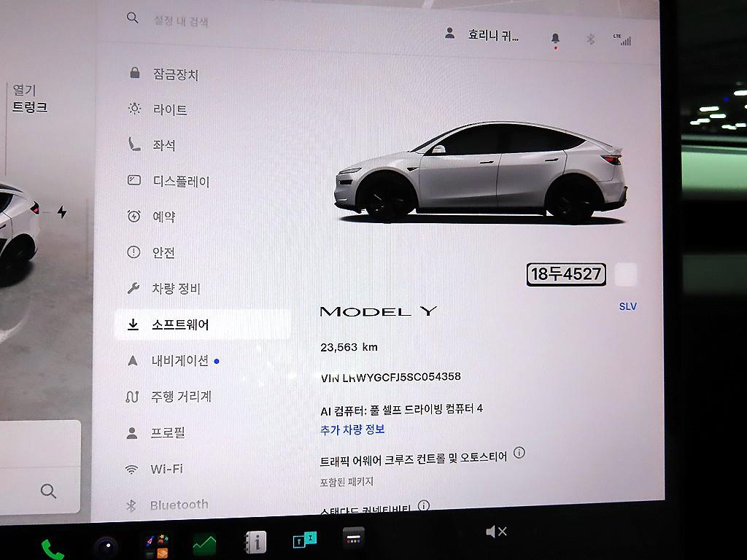Tap the AI 컴퓨터 풀 셀프 드라이빙 컴퓨터 4 line
Screen dimensions: 747x560
pyautogui.click(x=402, y=410)
